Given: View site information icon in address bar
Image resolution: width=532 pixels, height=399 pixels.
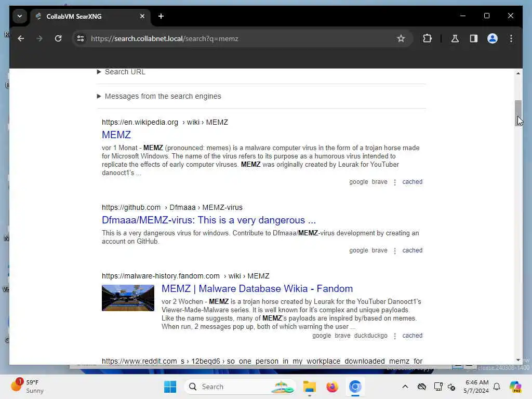Looking at the screenshot, I should click(x=81, y=38).
